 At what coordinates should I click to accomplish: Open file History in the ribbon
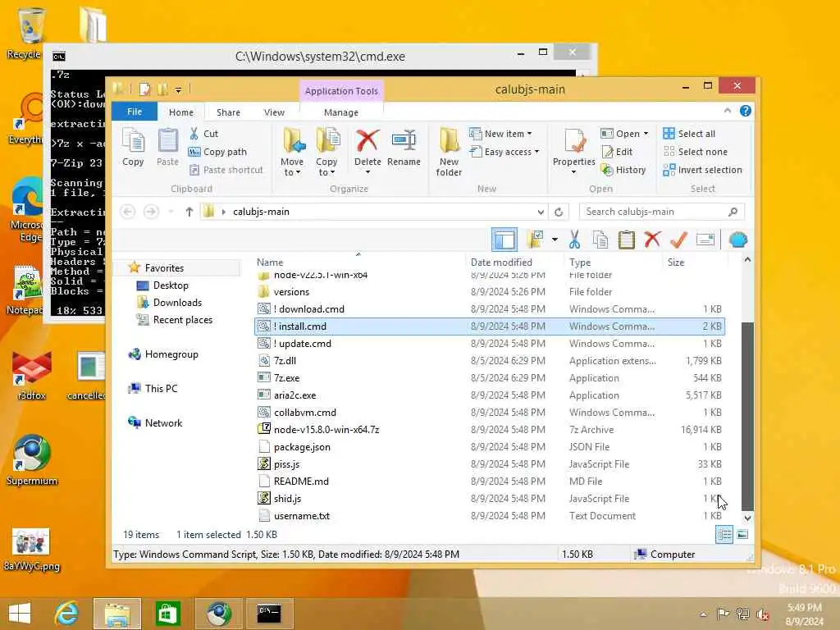pos(623,170)
